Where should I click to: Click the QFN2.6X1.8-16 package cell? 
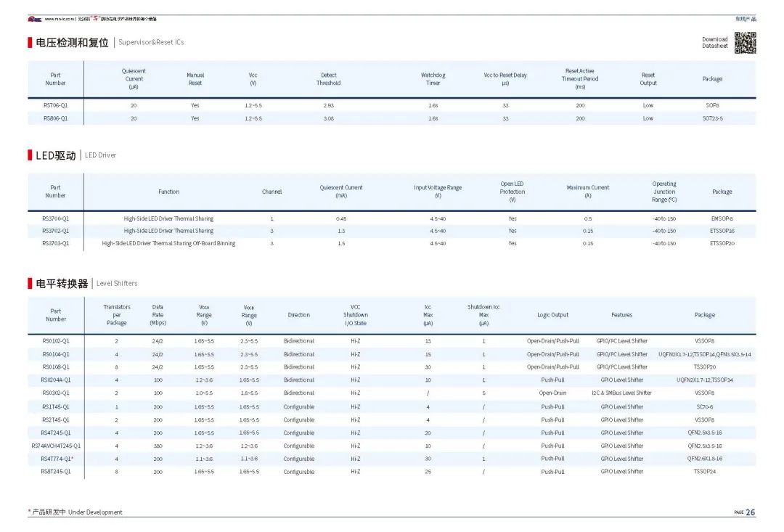tap(704, 459)
